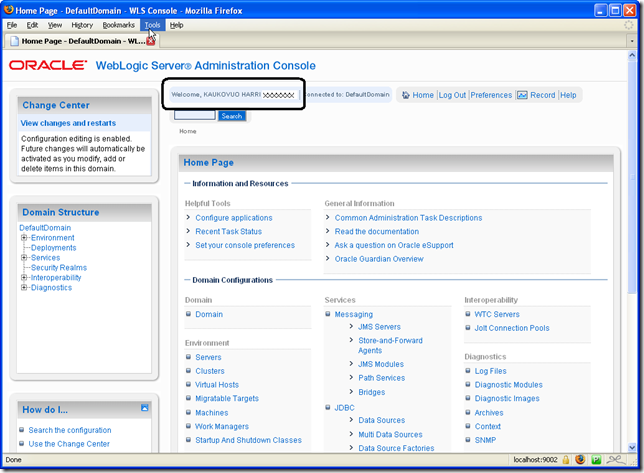644x473 pixels.
Task: Expand the Interoperability tree node
Action: tap(24, 277)
